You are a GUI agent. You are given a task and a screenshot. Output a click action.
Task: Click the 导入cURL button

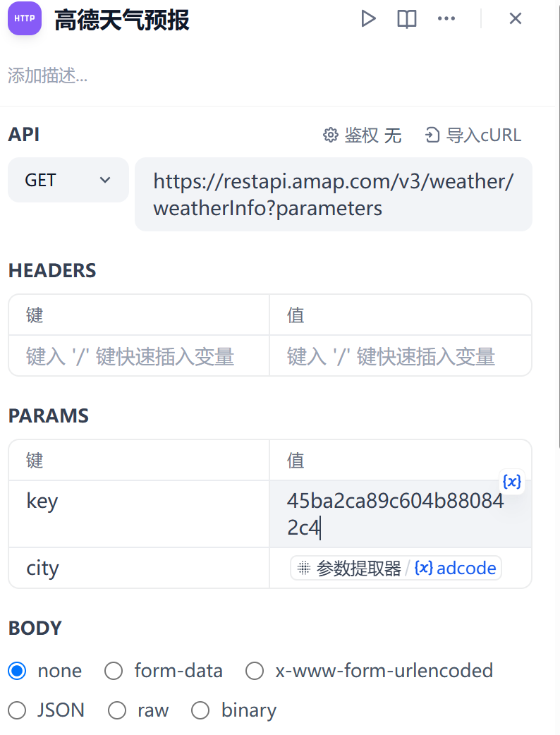[x=473, y=135]
